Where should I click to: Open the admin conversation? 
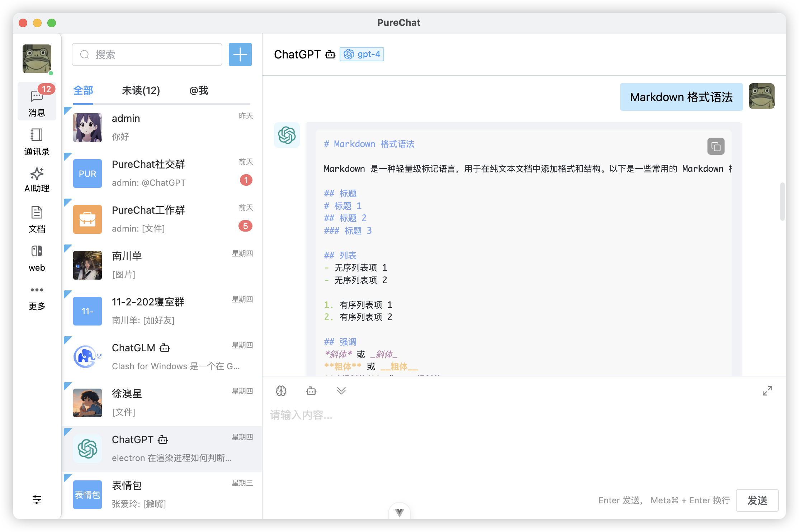click(x=162, y=128)
